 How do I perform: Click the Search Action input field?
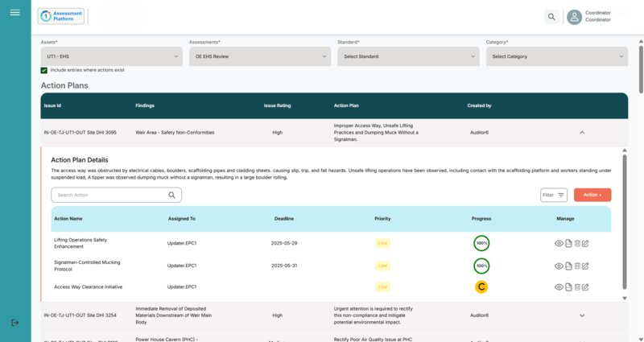pyautogui.click(x=109, y=195)
